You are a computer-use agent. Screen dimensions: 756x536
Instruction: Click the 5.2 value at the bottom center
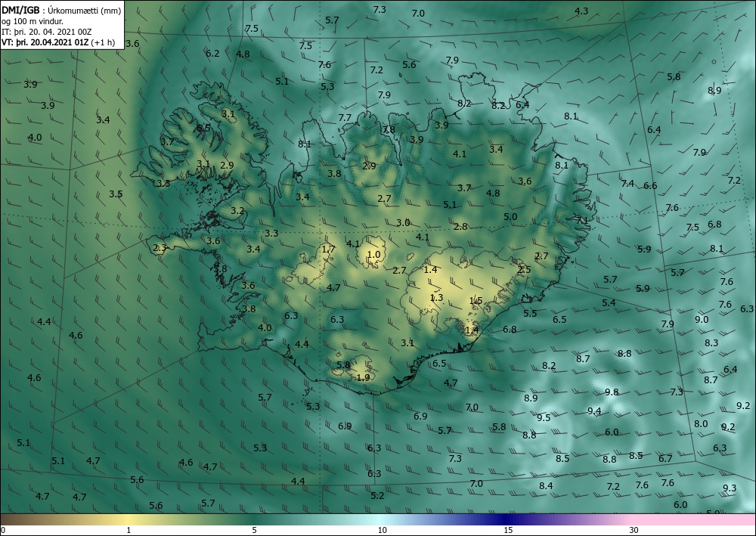(377, 495)
